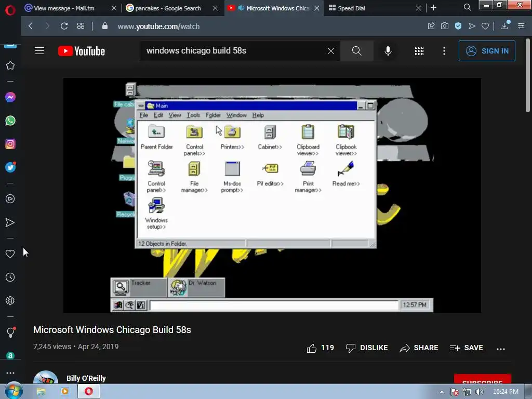This screenshot has width=532, height=399.
Task: Open the Windows Start button
Action: [14, 391]
